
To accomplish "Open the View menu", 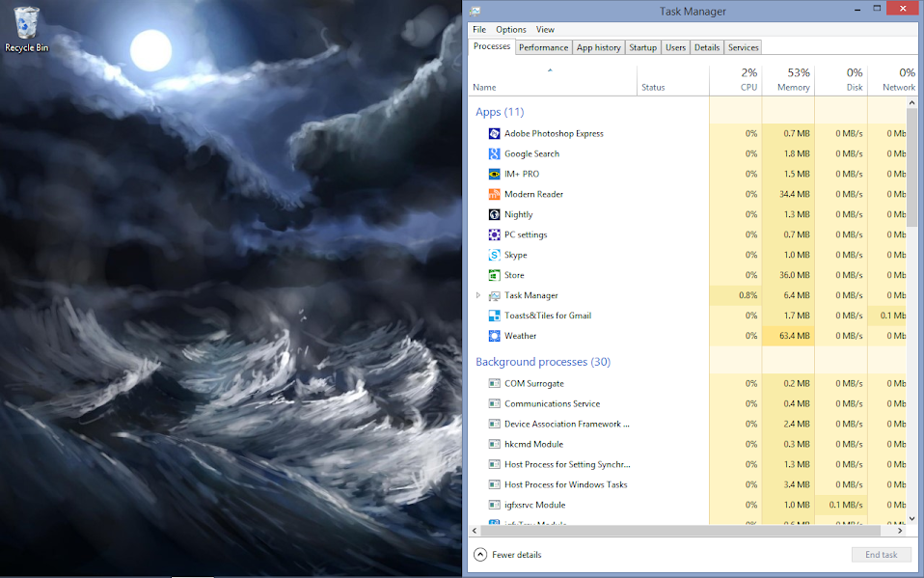I will [x=545, y=30].
